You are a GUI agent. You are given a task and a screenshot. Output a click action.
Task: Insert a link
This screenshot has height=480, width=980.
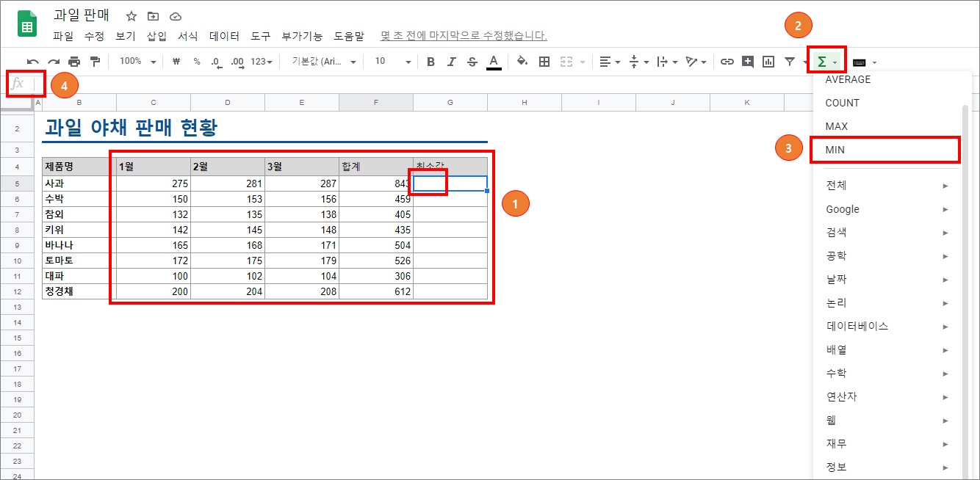(x=727, y=62)
